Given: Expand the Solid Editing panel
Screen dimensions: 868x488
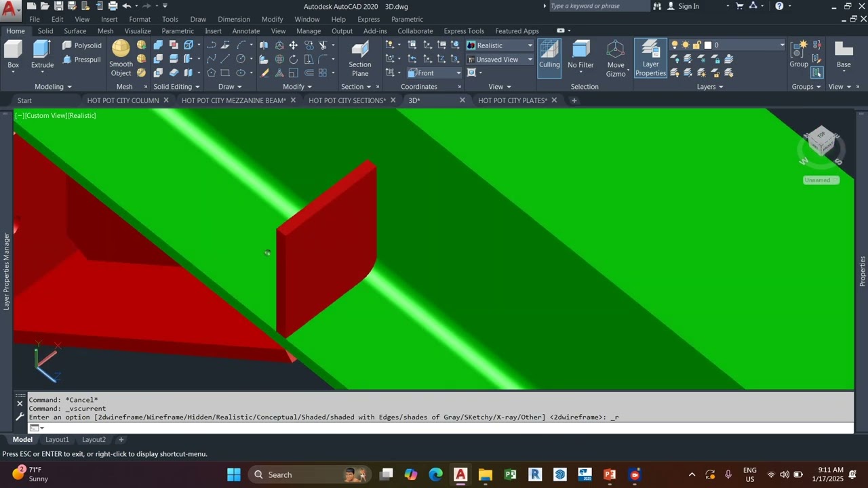Looking at the screenshot, I should (176, 87).
